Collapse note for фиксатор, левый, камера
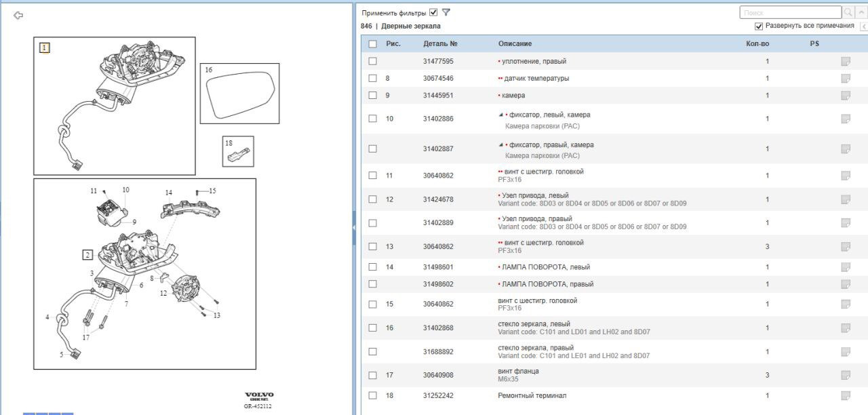Viewport: 868px width, 415px height. click(x=500, y=115)
